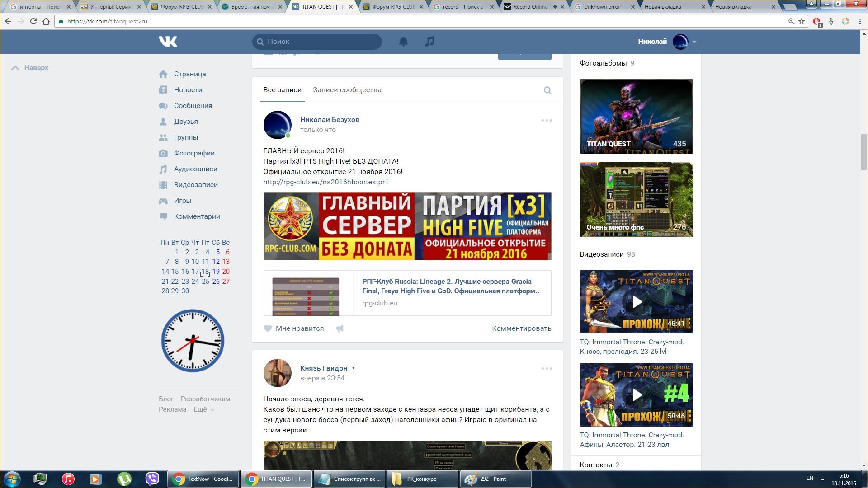Open the TITAN QUEST photo album
This screenshot has height=488, width=868.
(636, 117)
